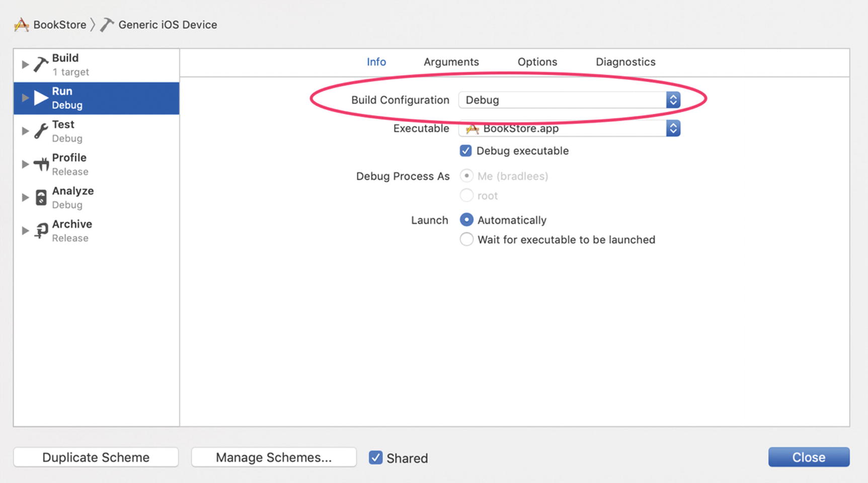868x483 pixels.
Task: Open the Executable dropdown
Action: point(569,128)
